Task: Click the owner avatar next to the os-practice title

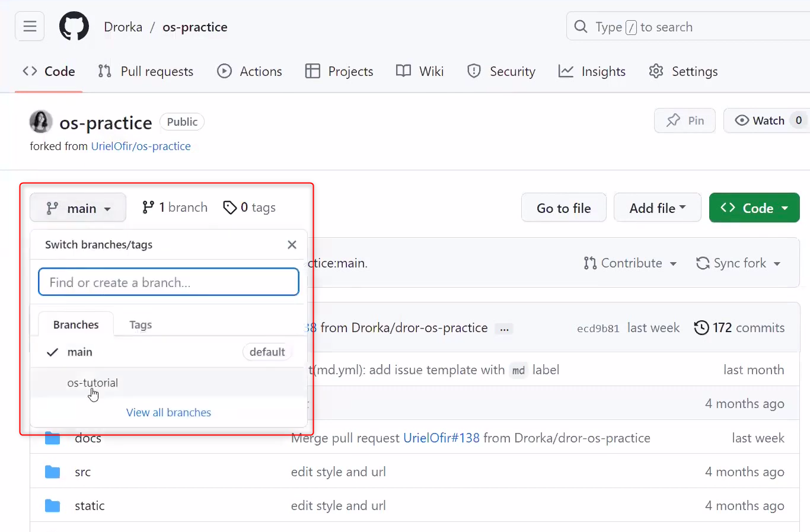Action: pos(41,122)
